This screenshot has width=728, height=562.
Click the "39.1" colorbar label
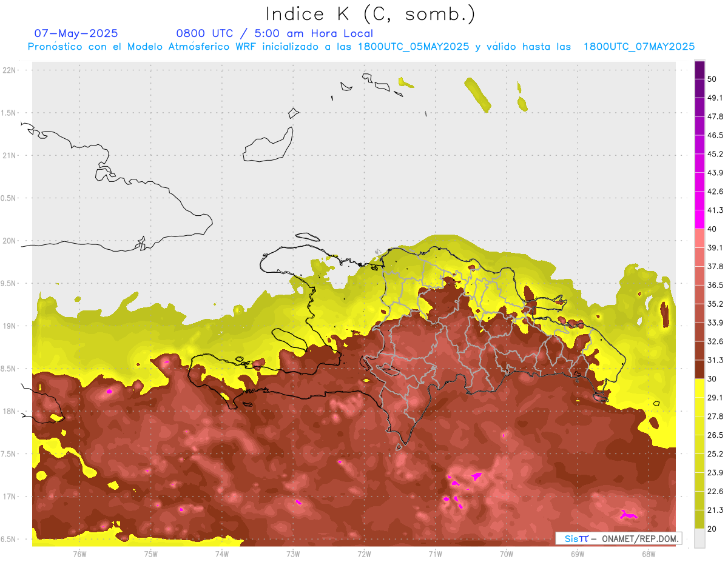pos(715,247)
